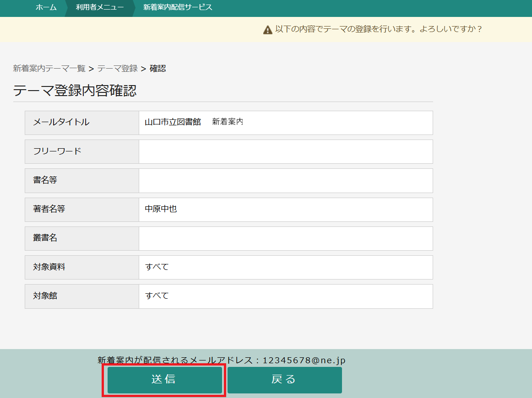Image resolution: width=532 pixels, height=398 pixels.
Task: Open 新着案内テーマ一覧 breadcrumb link
Action: click(49, 69)
